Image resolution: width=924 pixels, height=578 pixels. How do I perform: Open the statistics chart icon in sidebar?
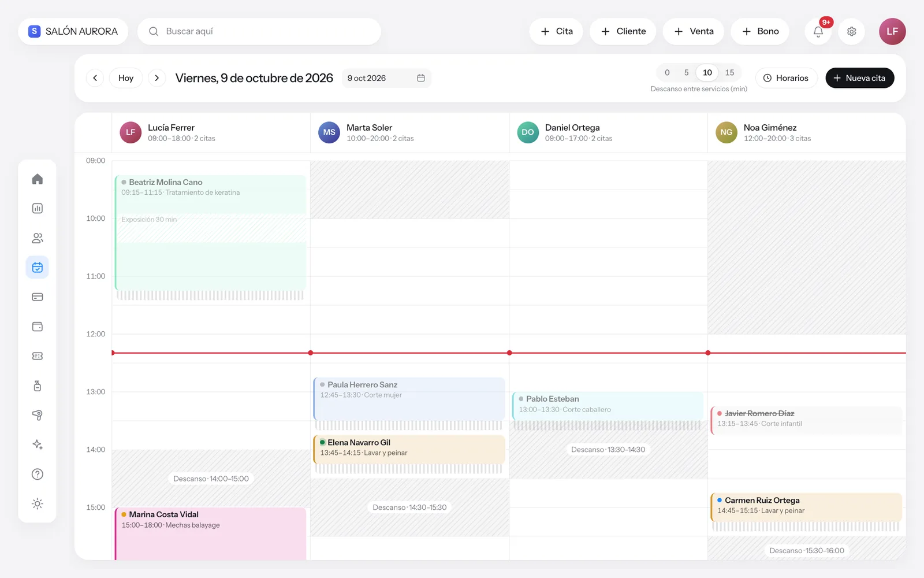38,209
